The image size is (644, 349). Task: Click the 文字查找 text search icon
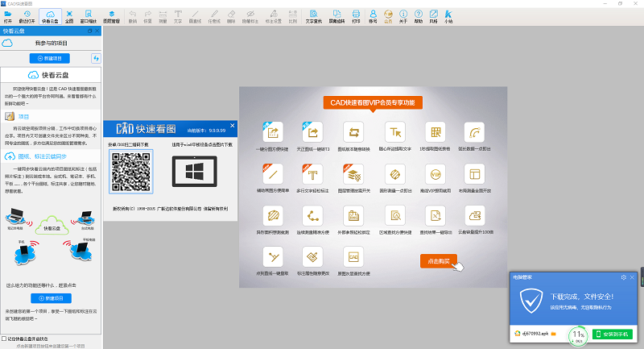pos(313,16)
